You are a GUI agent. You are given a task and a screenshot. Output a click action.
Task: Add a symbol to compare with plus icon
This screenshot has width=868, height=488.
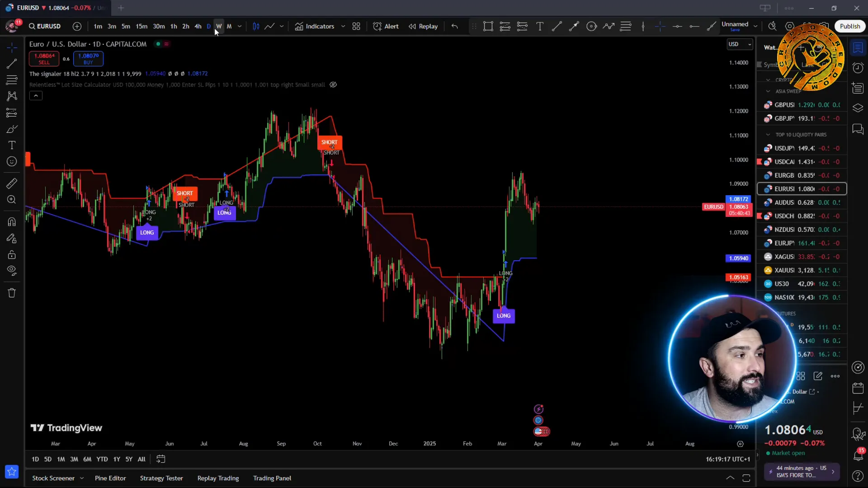click(77, 26)
